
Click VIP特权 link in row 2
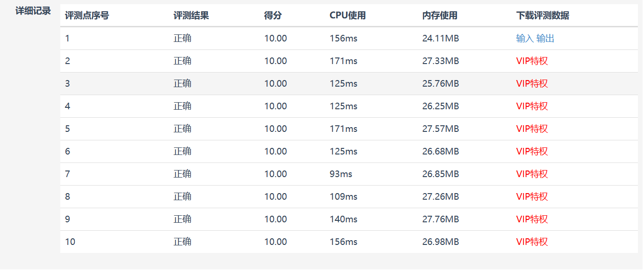[532, 61]
